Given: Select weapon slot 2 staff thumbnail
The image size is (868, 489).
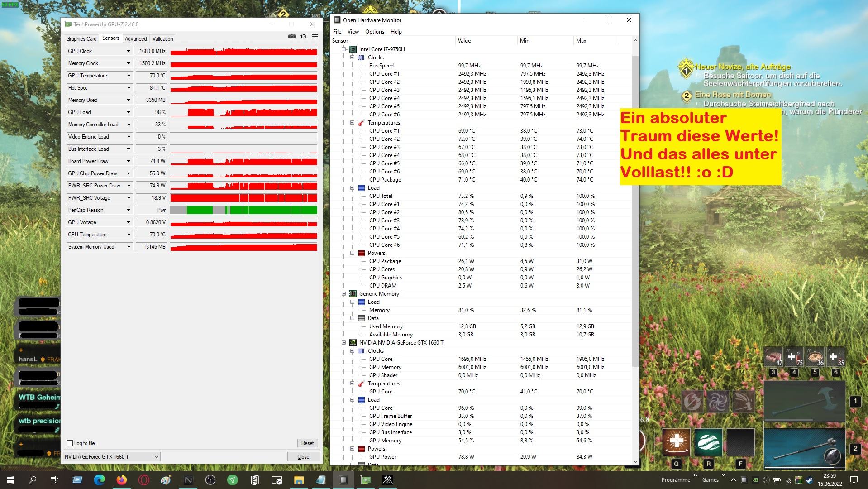Looking at the screenshot, I should pos(804,448).
